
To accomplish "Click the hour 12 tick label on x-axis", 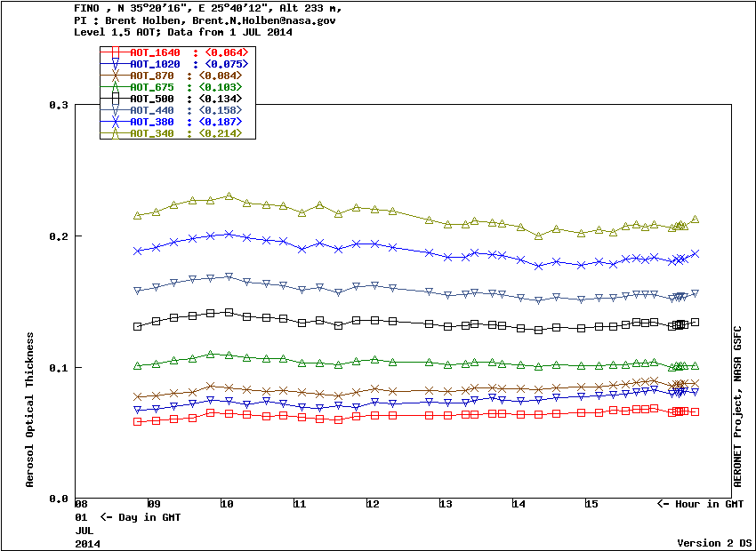I will pos(372,504).
